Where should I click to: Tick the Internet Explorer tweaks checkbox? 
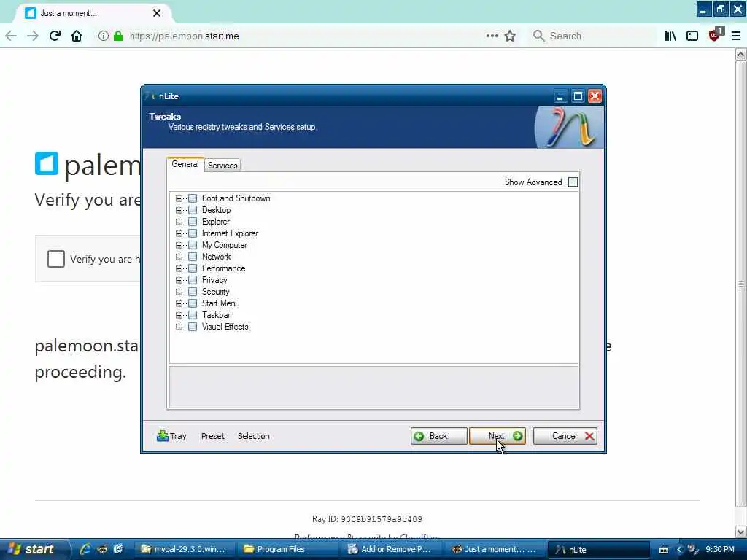193,233
